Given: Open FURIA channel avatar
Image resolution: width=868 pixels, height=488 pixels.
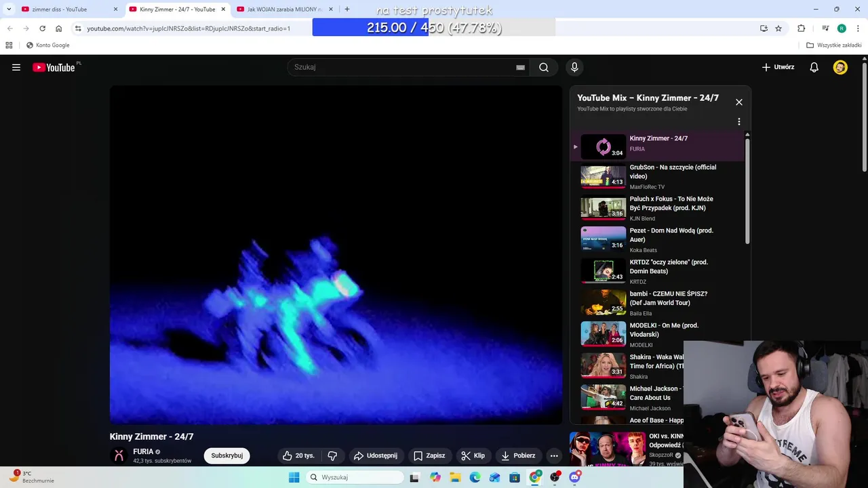Looking at the screenshot, I should pyautogui.click(x=119, y=455).
